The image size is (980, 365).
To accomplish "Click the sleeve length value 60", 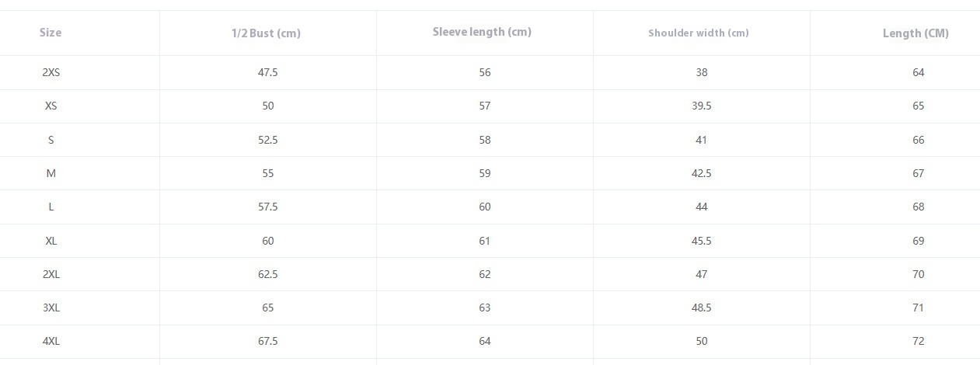I will 485,207.
